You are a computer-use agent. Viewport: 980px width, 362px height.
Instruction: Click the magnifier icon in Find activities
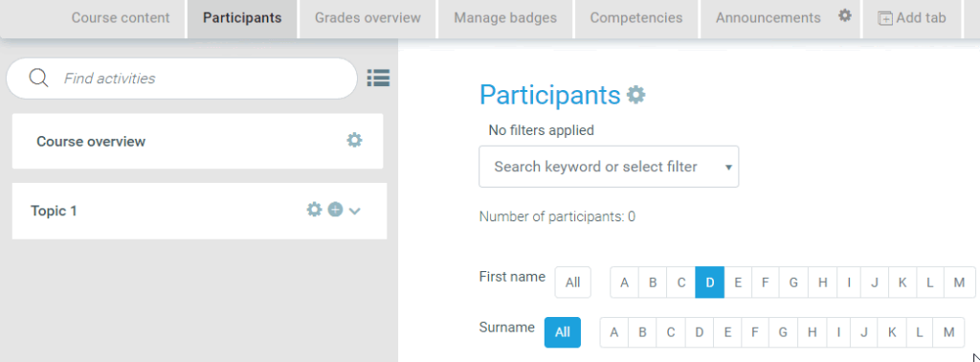[38, 79]
